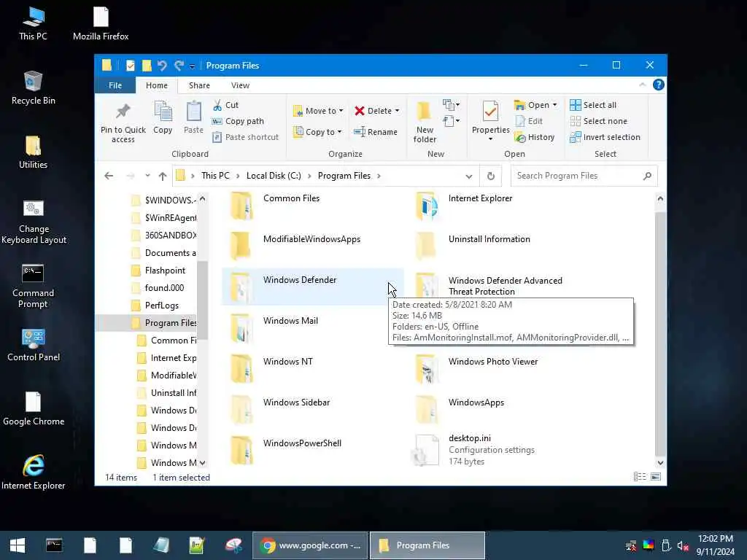Click Select all

[x=593, y=105]
